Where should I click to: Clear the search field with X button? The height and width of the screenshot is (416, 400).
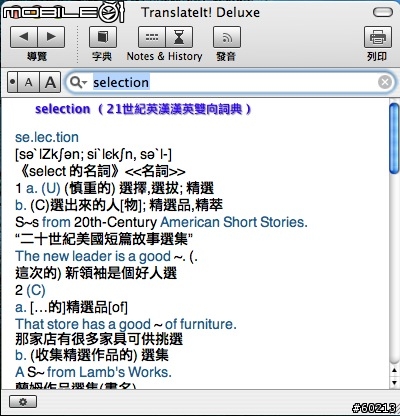385,82
